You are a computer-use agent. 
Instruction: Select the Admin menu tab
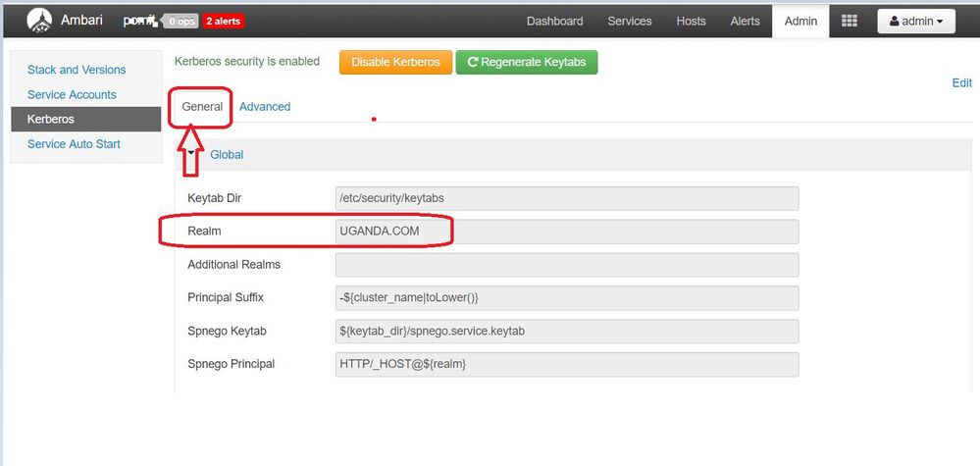(800, 22)
